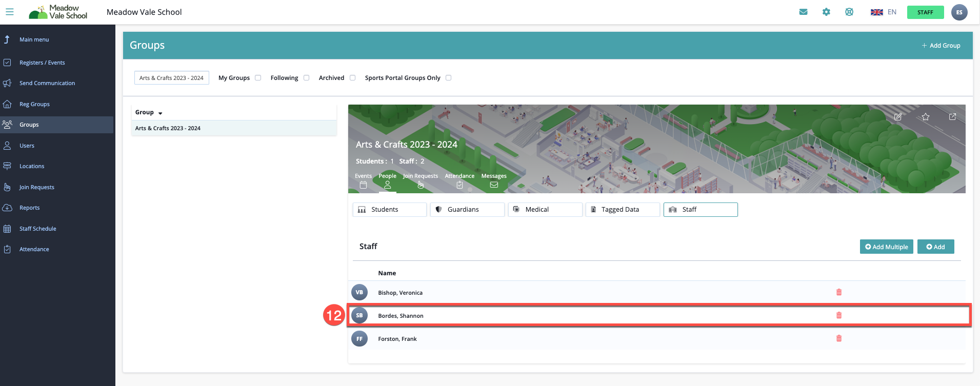Viewport: 980px width, 386px height.
Task: Sort by the Group column dropdown arrow
Action: point(160,113)
